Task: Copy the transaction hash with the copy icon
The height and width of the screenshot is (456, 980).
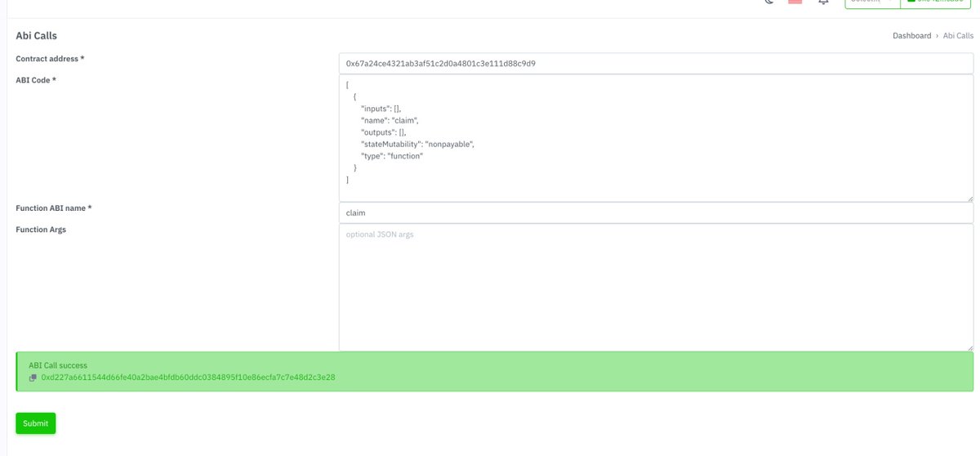Action: [33, 378]
